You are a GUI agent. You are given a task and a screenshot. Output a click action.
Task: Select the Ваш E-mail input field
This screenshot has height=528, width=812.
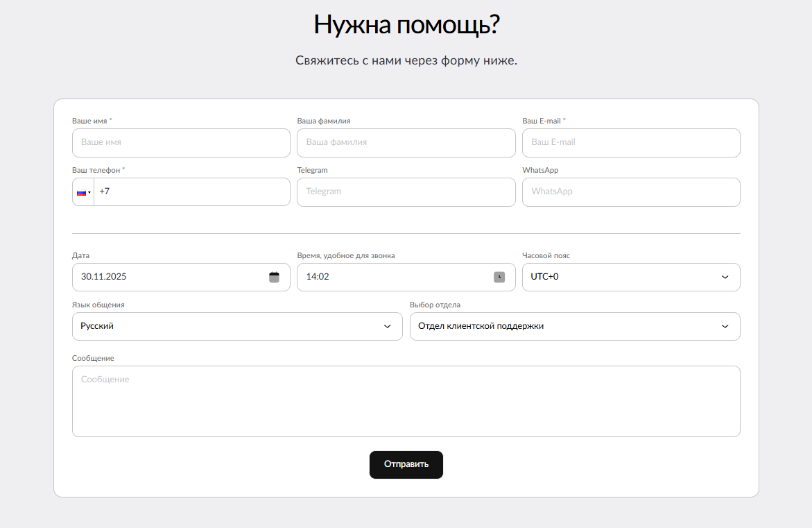(x=630, y=142)
